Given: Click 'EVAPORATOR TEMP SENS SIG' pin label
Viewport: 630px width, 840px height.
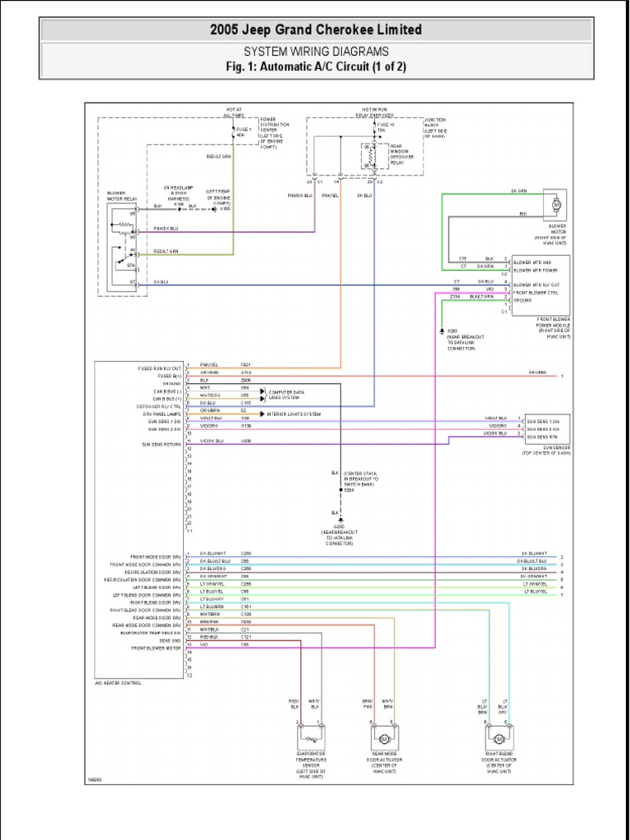Looking at the screenshot, I should point(151,632).
